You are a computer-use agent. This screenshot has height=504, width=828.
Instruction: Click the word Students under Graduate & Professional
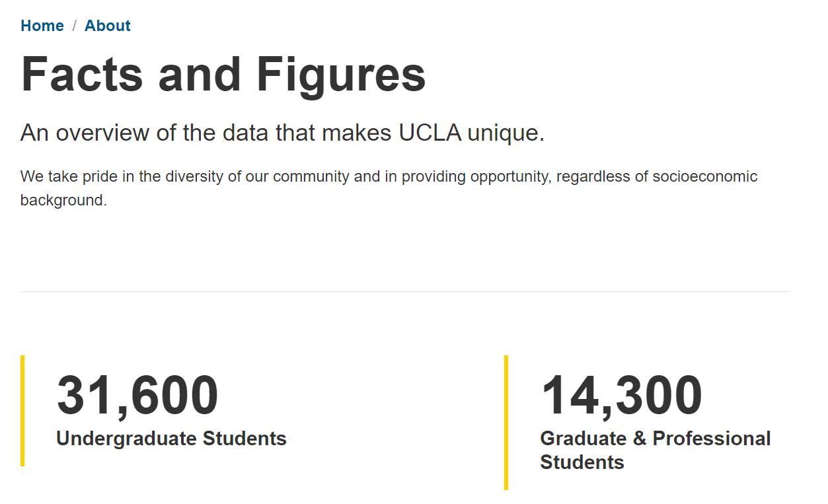pyautogui.click(x=582, y=462)
